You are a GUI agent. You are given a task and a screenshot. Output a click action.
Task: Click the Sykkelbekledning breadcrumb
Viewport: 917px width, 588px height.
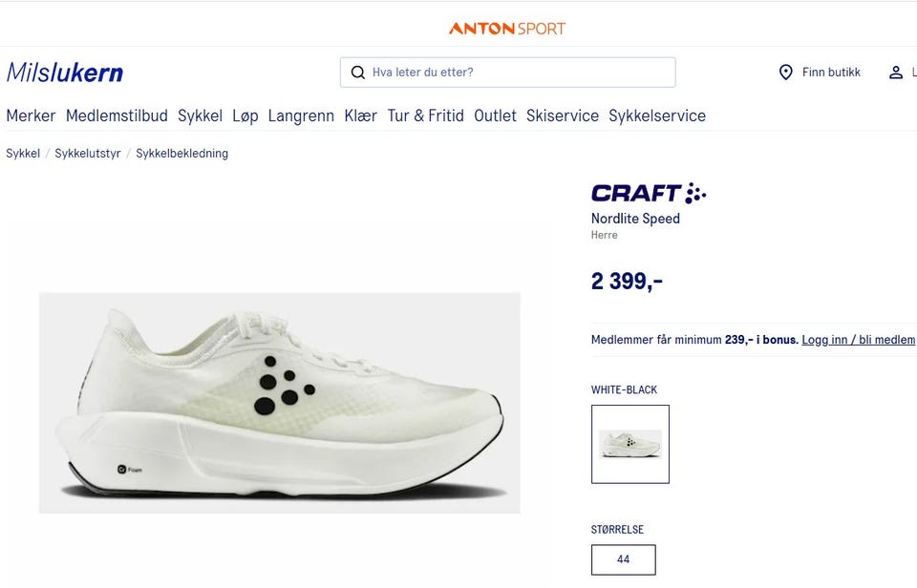pos(181,153)
